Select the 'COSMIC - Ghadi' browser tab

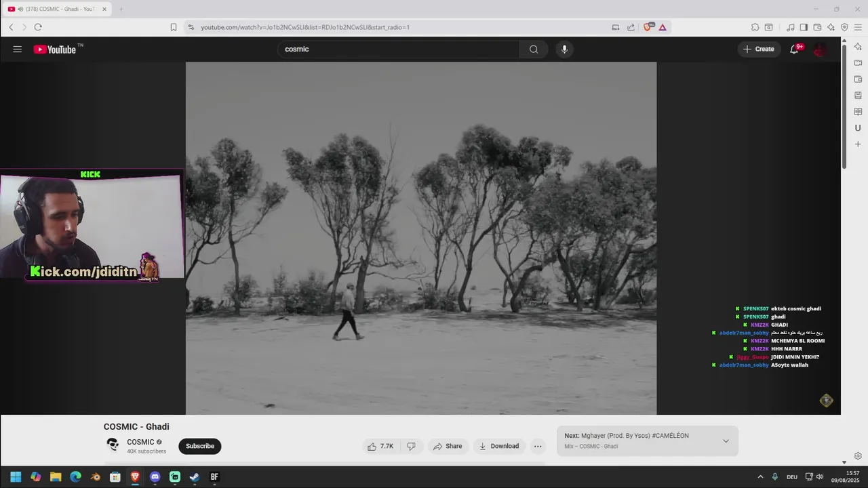coord(58,9)
